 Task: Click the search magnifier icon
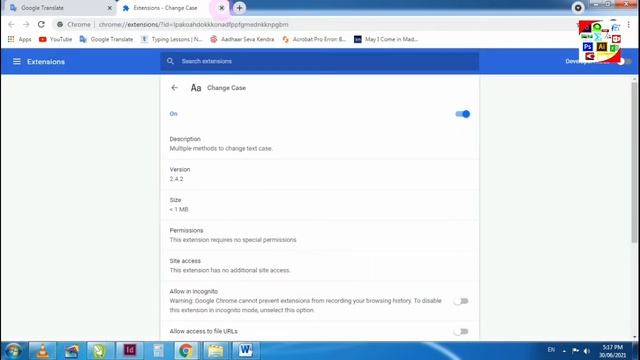170,61
